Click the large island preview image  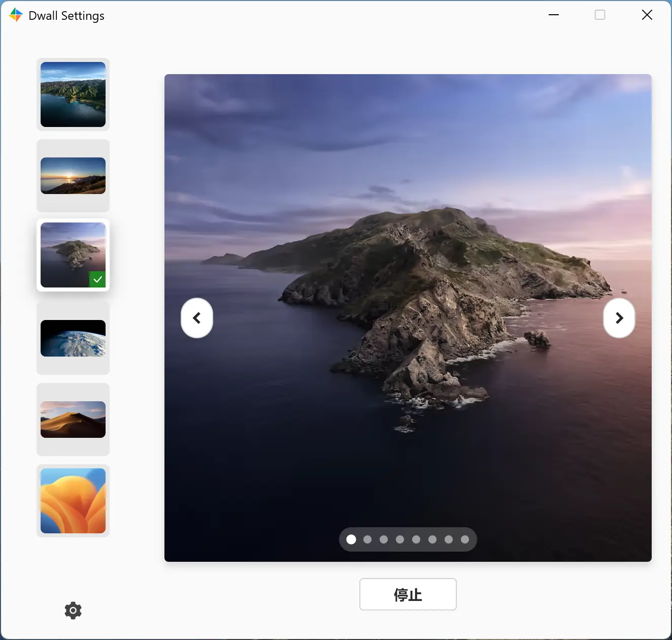tap(408, 318)
